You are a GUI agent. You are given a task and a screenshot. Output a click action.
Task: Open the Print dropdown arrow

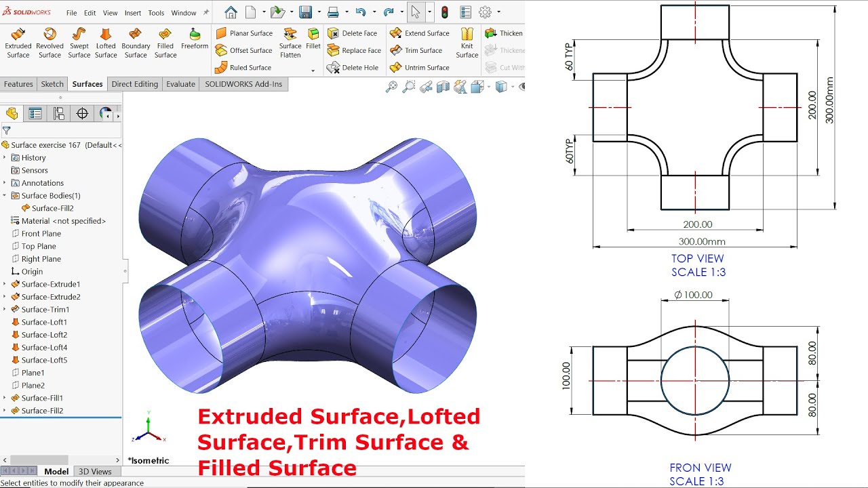(x=347, y=12)
